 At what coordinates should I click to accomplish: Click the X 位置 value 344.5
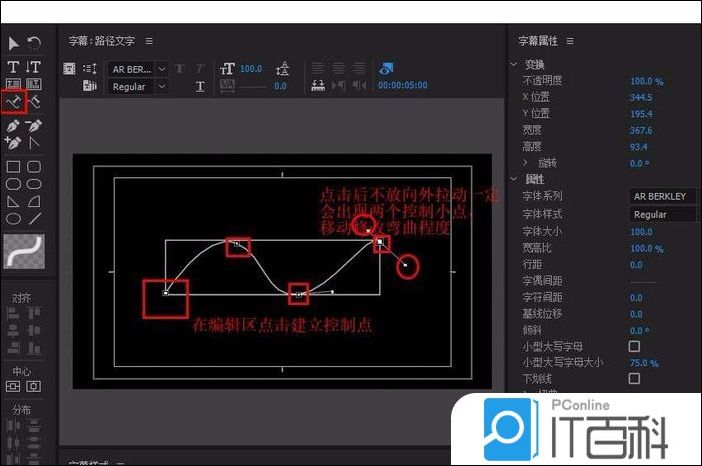point(641,97)
